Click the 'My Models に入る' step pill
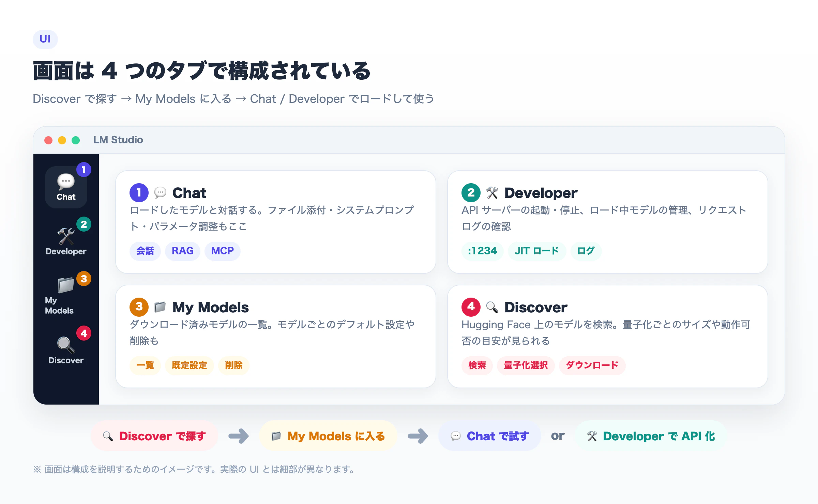Screen dimensions: 818x504 point(328,436)
